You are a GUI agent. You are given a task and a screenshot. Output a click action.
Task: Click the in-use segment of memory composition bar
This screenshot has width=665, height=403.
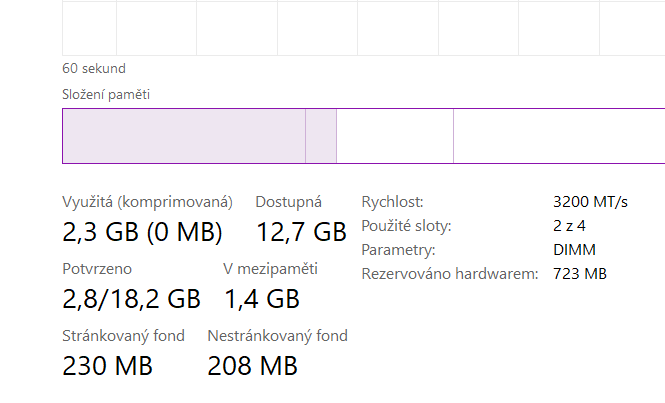pos(183,135)
